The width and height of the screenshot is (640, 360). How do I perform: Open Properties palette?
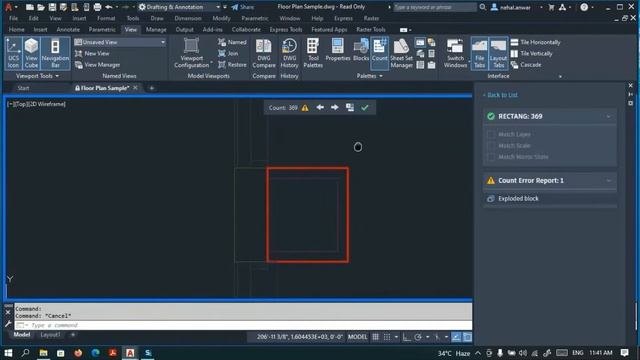coord(338,50)
